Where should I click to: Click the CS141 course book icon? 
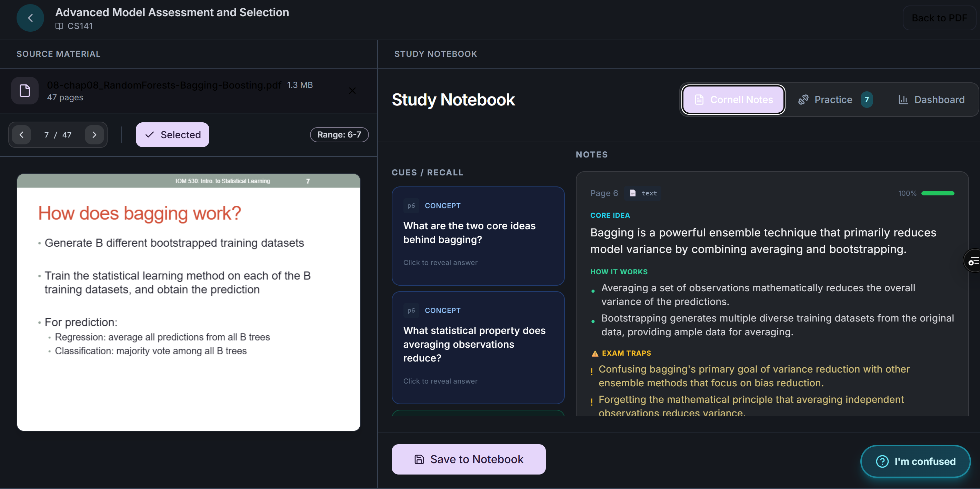(59, 26)
